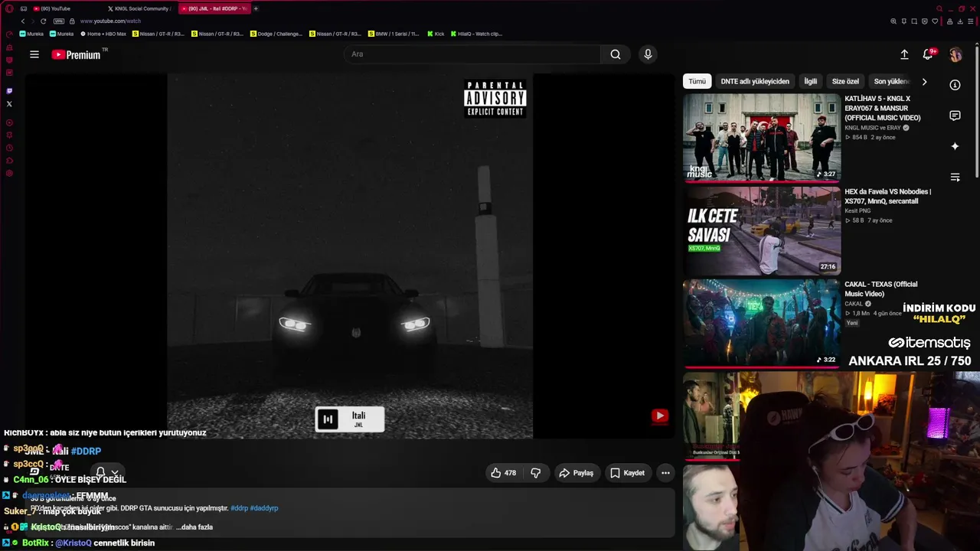Click the #daddyrp hashtag in description
The height and width of the screenshot is (551, 980).
(x=264, y=508)
